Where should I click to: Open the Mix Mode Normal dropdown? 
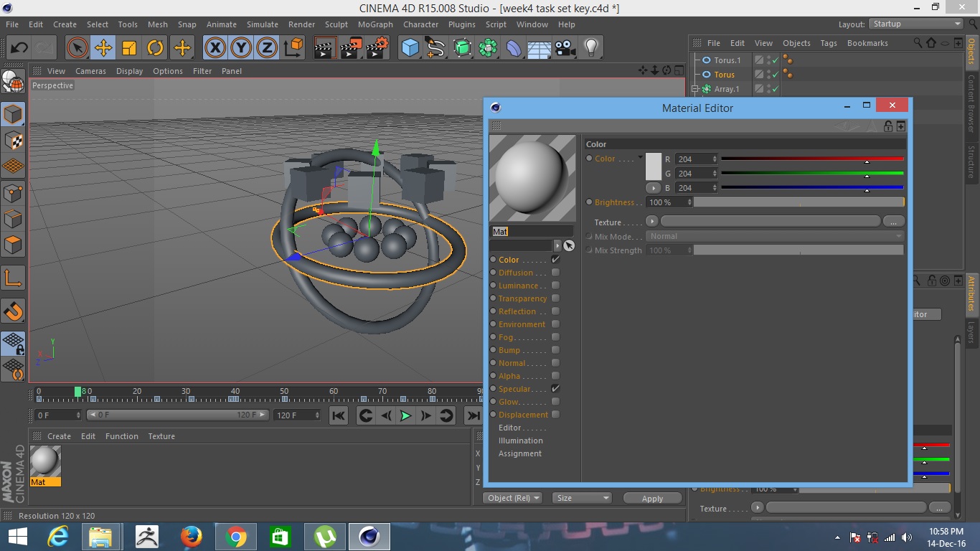774,236
